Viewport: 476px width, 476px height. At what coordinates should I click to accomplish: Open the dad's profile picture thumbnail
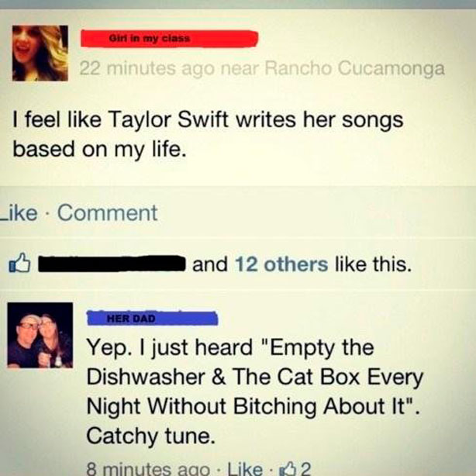(x=40, y=335)
